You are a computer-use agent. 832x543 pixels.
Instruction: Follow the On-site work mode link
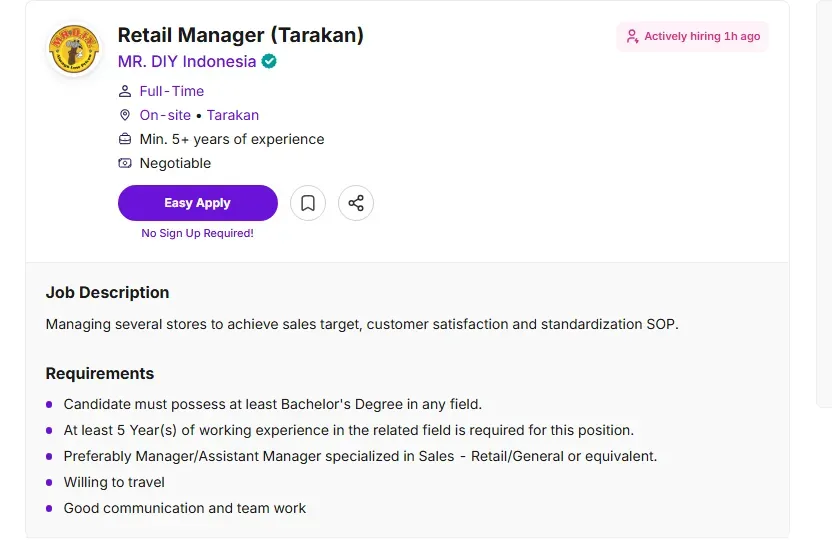(165, 115)
